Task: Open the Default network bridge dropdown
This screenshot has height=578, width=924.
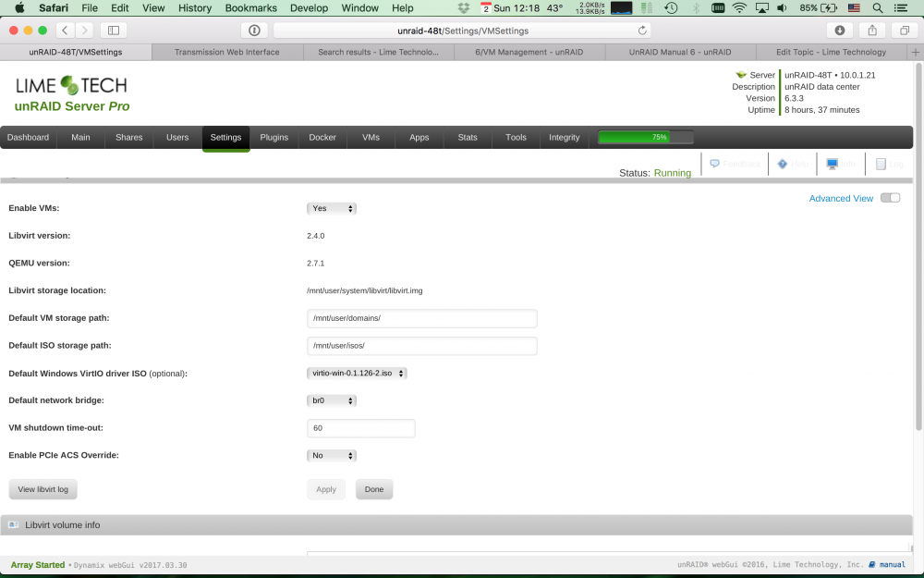Action: tap(331, 400)
